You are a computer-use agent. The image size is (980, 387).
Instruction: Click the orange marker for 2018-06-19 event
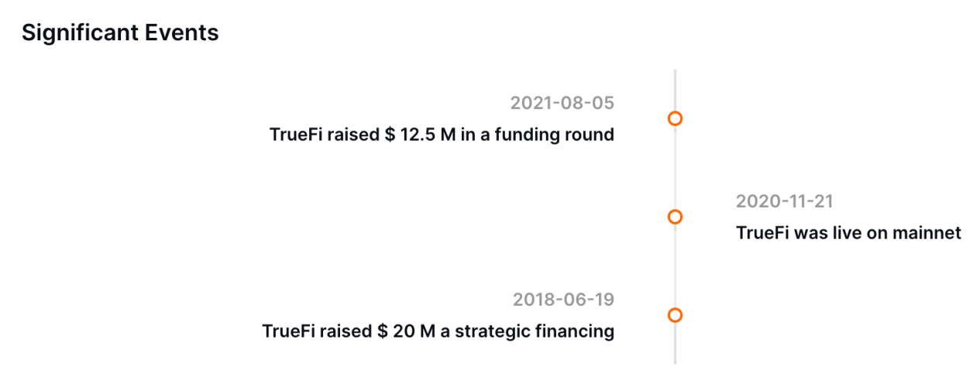675,315
